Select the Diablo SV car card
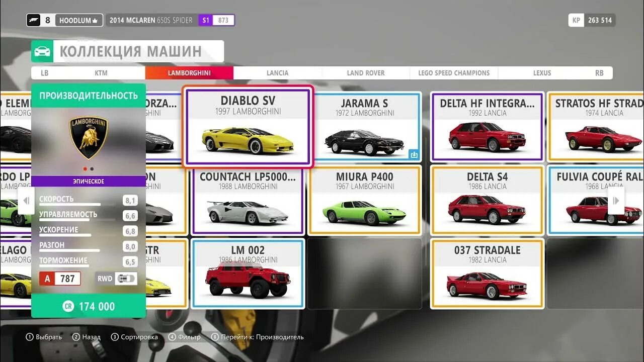644x362 pixels. [248, 126]
